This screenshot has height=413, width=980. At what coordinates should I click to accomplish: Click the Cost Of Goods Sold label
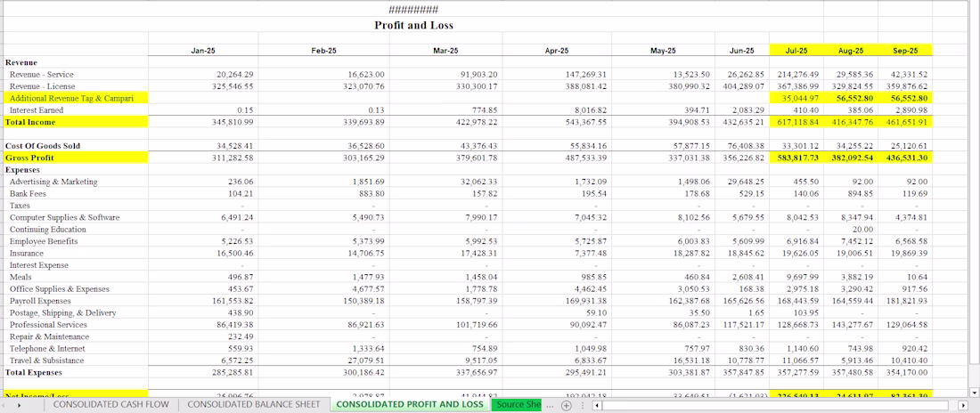[x=43, y=146]
